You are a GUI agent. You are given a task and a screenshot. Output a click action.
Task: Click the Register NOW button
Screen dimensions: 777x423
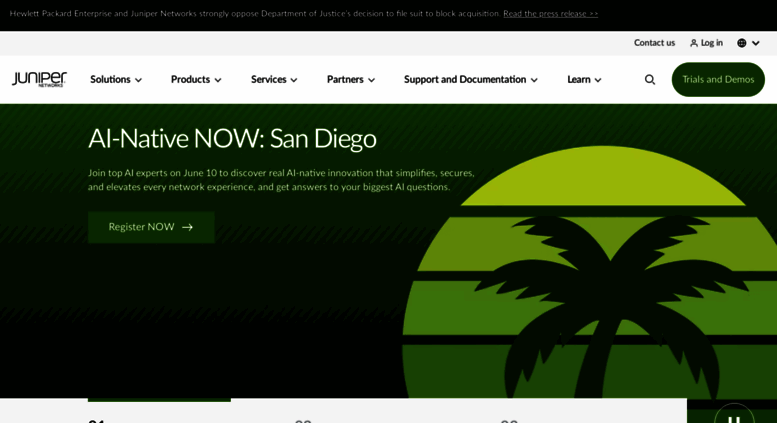151,227
